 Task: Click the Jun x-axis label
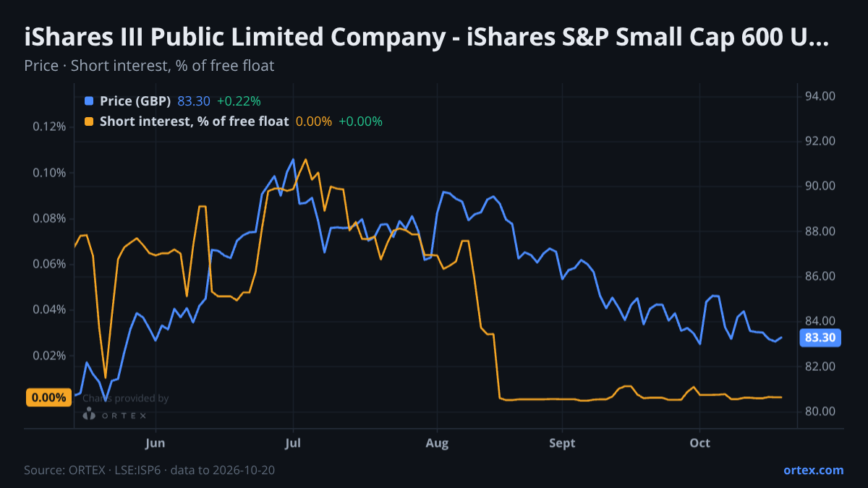[156, 443]
